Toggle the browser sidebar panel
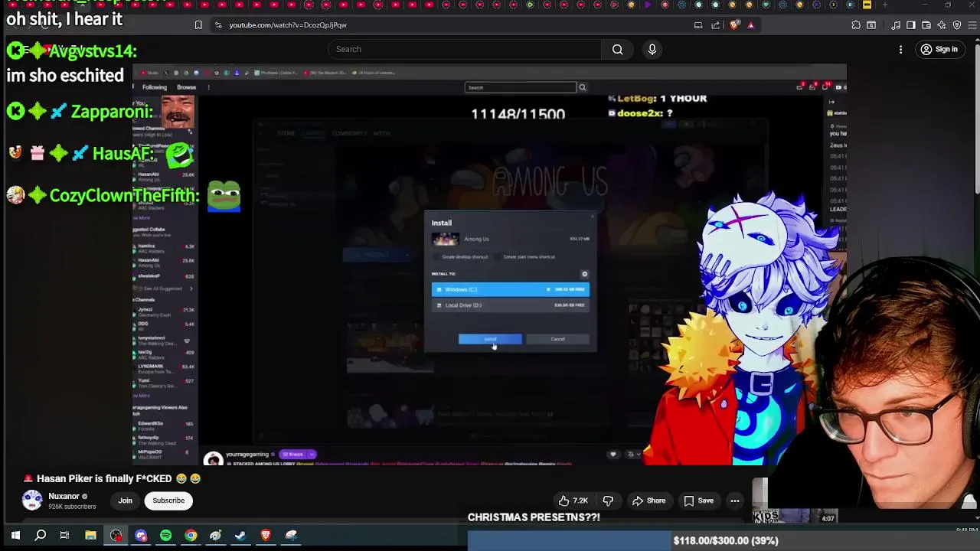The image size is (980, 551). click(911, 24)
